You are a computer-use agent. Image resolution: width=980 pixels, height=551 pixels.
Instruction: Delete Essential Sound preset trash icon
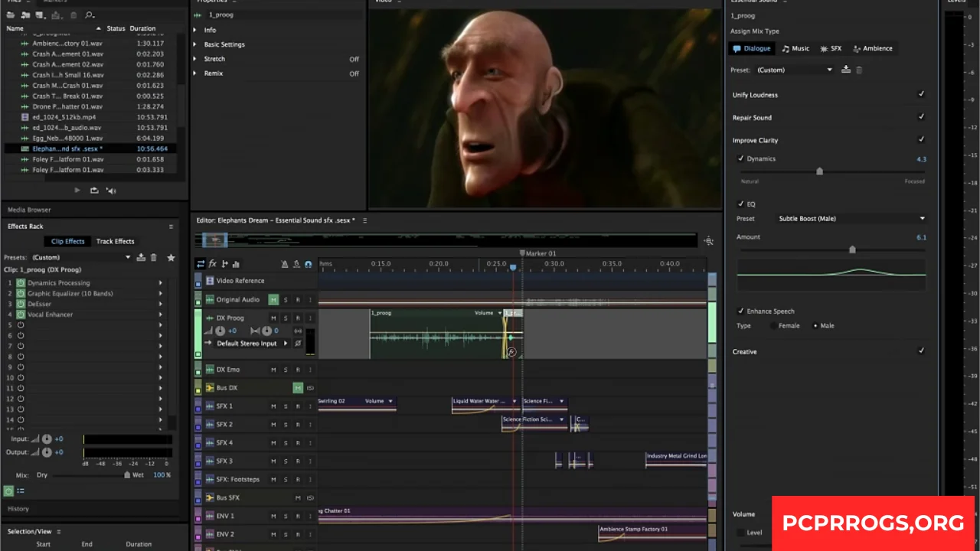coord(859,70)
